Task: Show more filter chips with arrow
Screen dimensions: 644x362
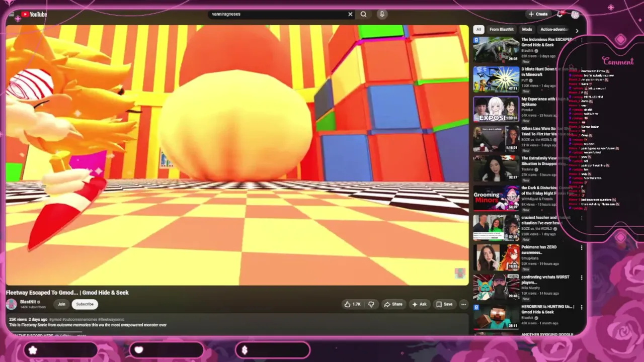Action: pos(577,30)
